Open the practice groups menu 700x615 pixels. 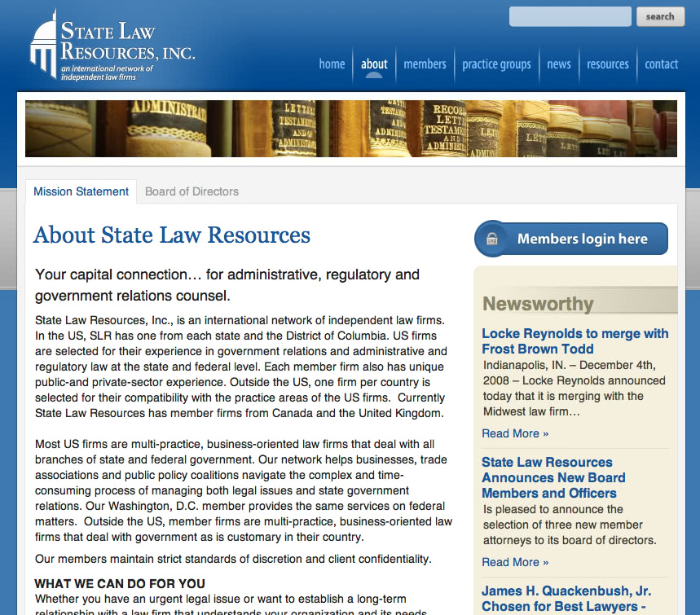[x=496, y=64]
